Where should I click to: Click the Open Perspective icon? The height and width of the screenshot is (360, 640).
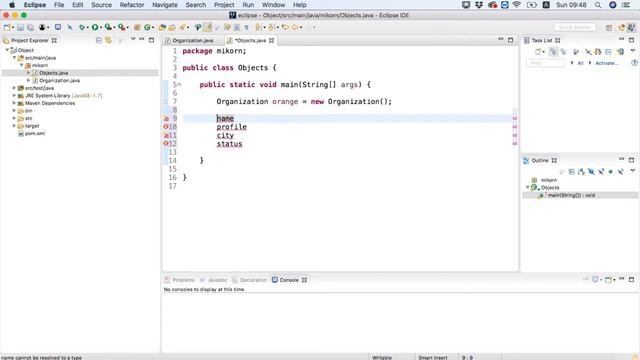pos(609,27)
